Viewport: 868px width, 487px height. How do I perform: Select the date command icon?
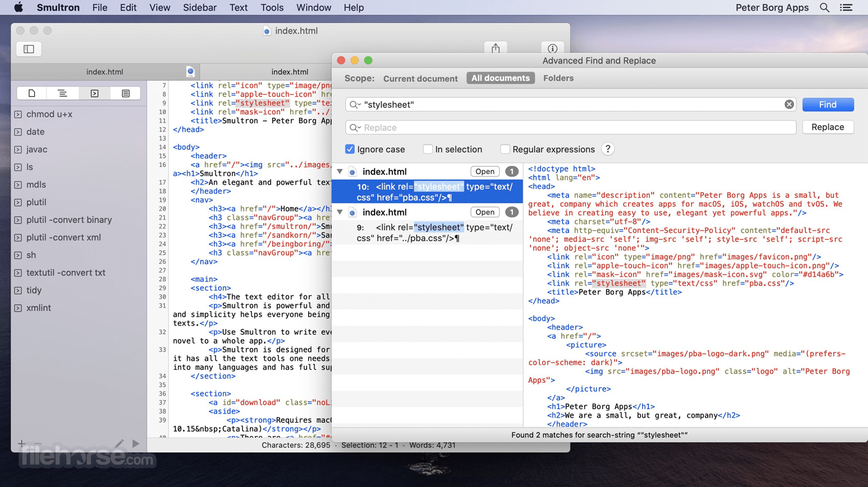(18, 132)
